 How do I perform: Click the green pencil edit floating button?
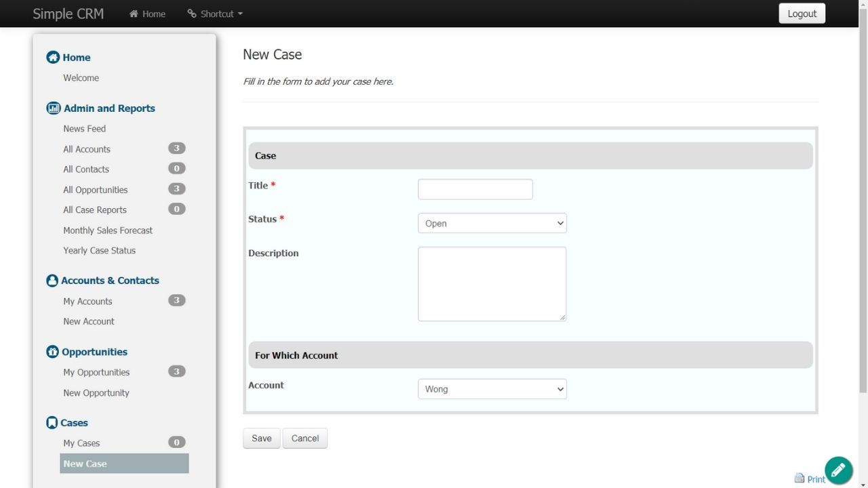click(838, 470)
